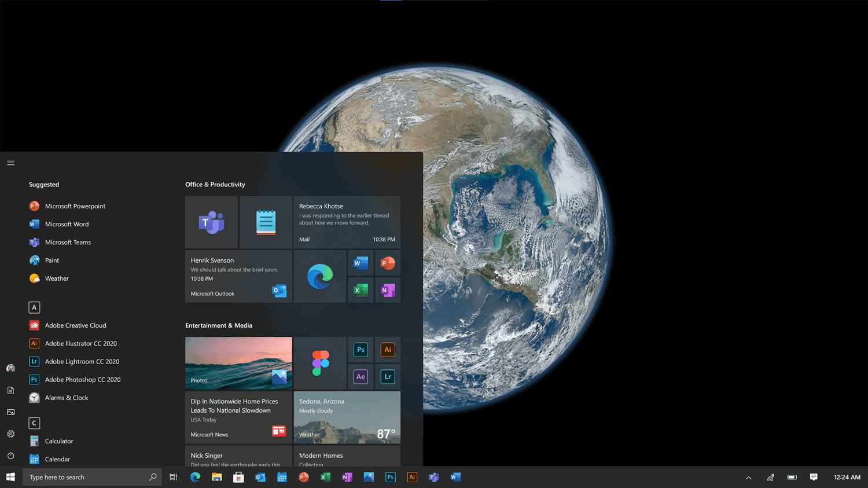868x488 pixels.
Task: Open Pictures from the Start menu rail
Action: pos(10,412)
